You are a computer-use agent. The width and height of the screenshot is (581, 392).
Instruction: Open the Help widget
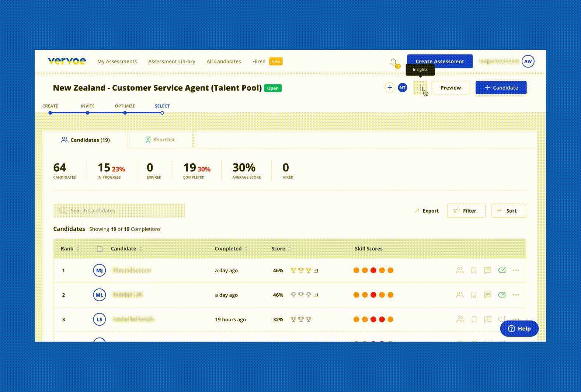pos(519,329)
